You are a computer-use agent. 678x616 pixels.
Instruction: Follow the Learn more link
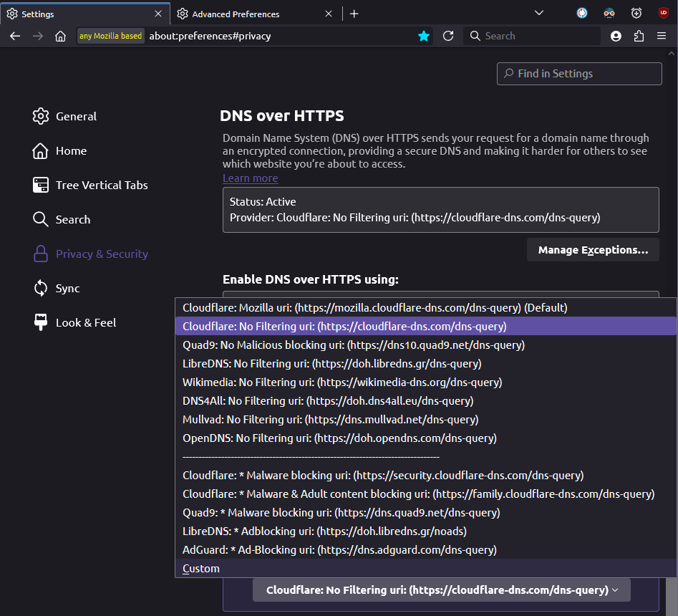(x=251, y=178)
